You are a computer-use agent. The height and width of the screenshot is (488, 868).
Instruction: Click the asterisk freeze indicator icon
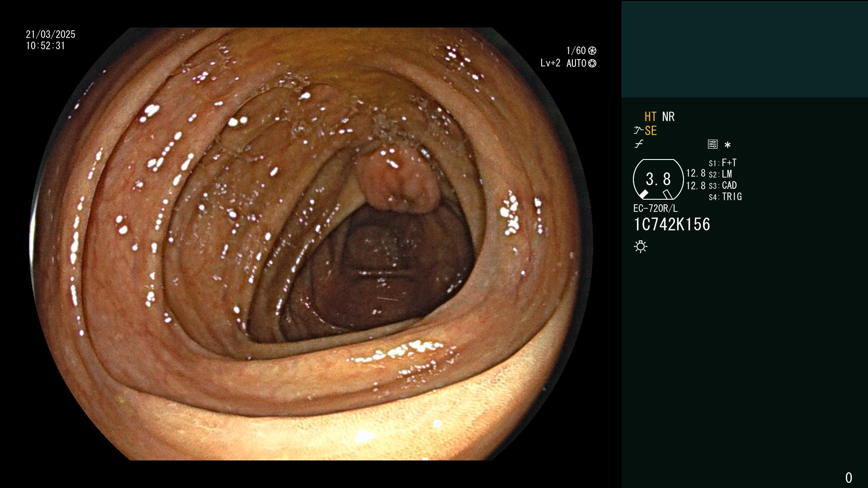[727, 145]
